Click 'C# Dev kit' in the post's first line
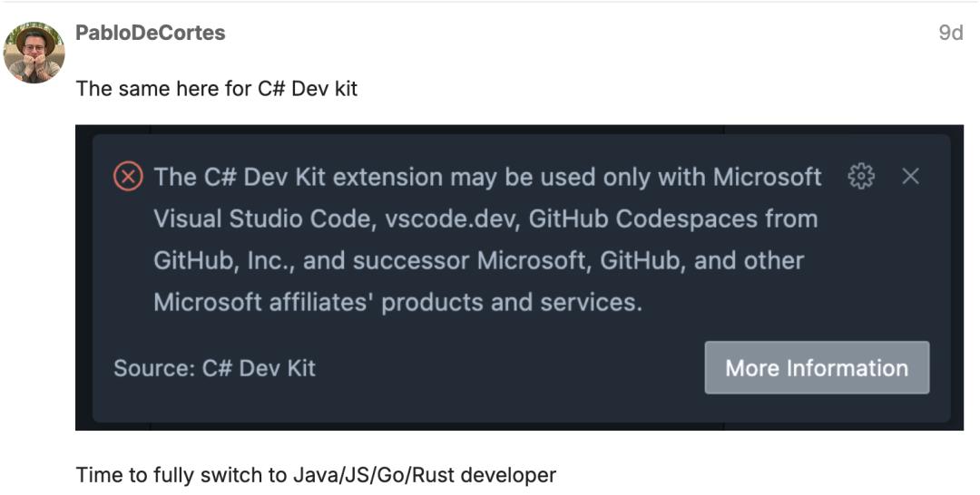The width and height of the screenshot is (980, 495). coord(308,89)
